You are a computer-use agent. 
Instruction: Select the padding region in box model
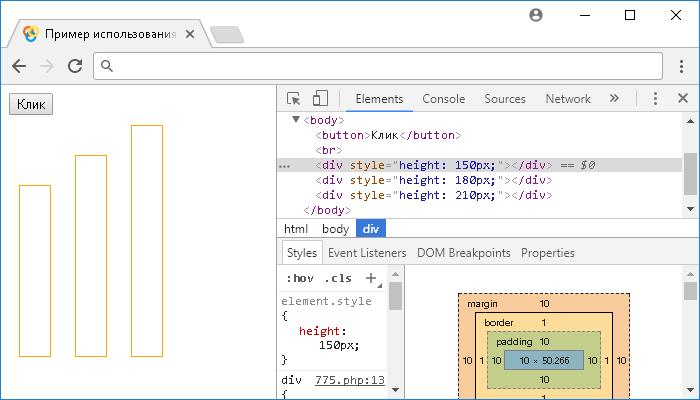[x=514, y=342]
